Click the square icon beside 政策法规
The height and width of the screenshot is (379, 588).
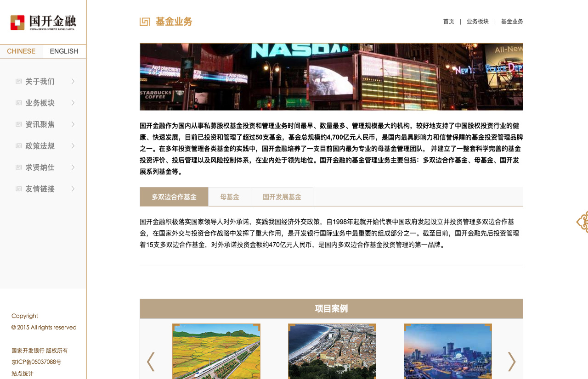pos(19,146)
